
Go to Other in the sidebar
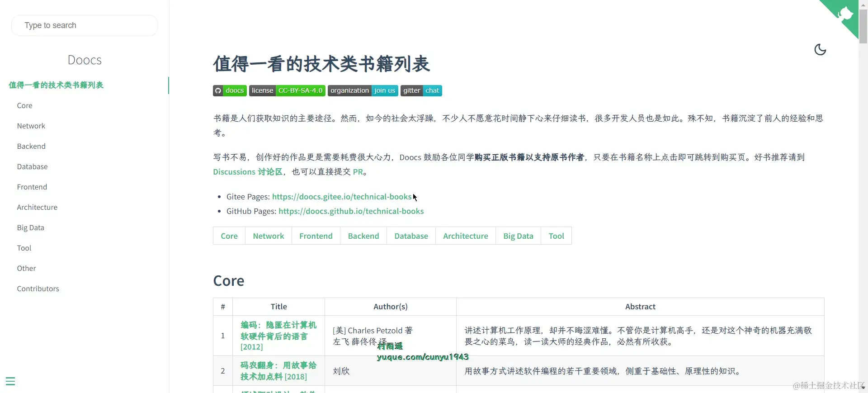click(26, 268)
